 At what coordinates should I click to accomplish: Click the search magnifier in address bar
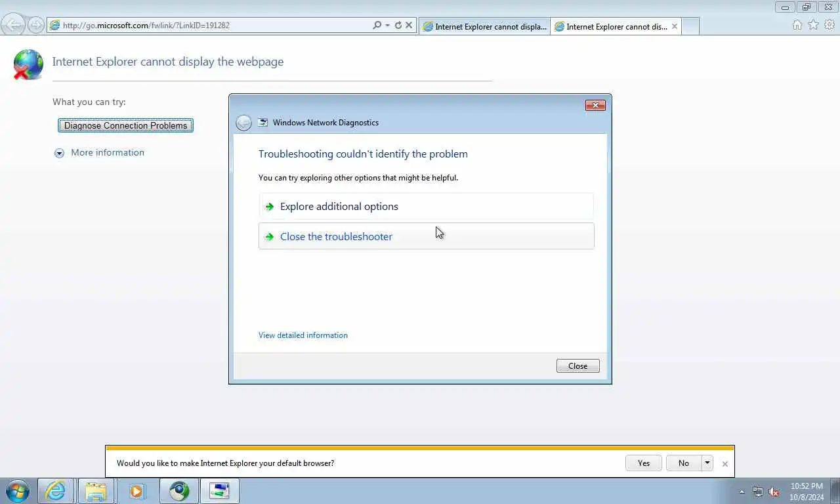(377, 25)
